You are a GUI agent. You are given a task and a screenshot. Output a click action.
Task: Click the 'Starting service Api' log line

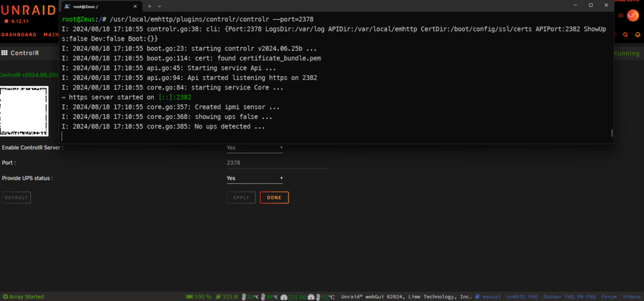point(169,68)
